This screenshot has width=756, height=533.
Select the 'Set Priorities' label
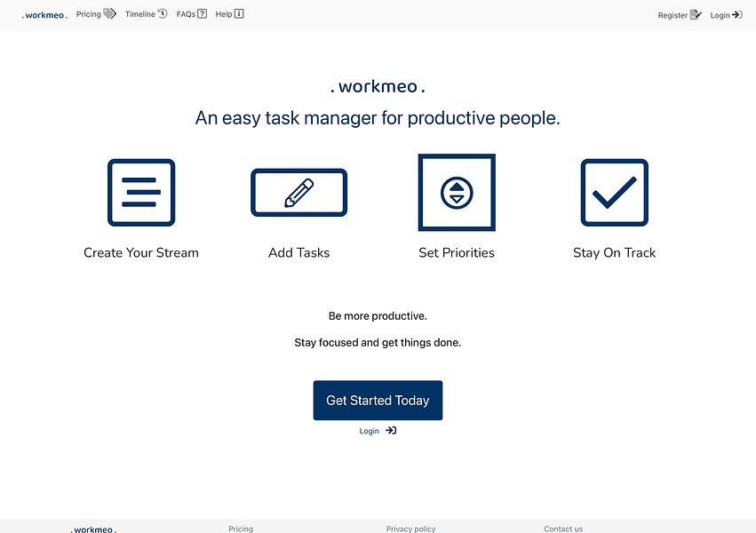[457, 252]
